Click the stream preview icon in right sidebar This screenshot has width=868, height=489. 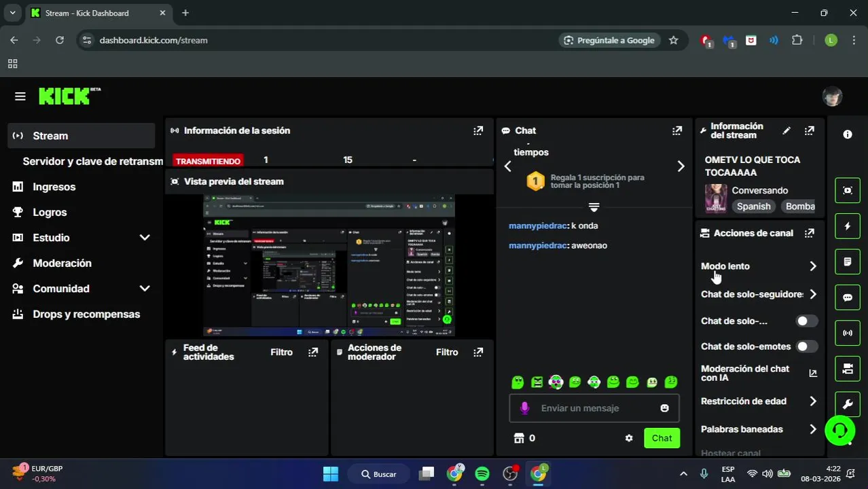point(848,190)
